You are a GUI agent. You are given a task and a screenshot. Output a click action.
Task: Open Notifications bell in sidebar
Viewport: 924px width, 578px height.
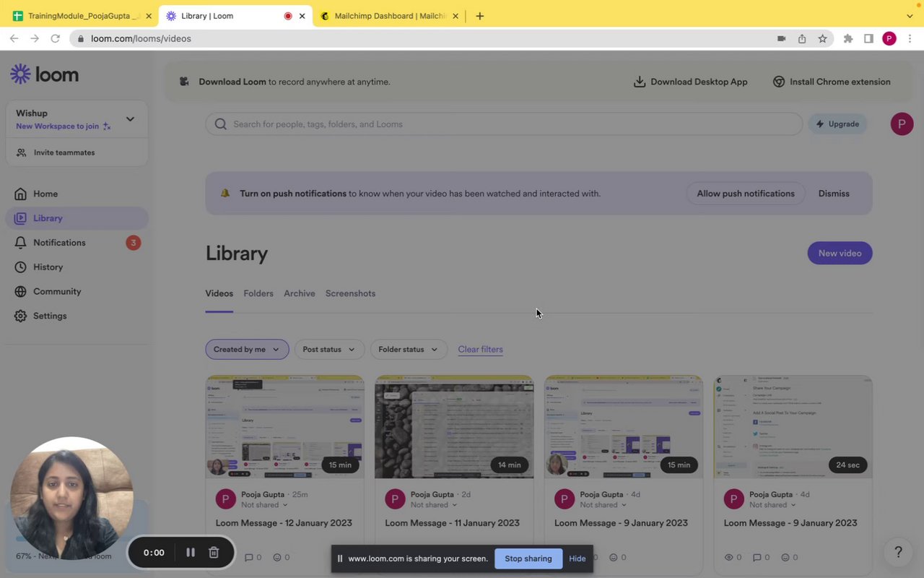77,243
